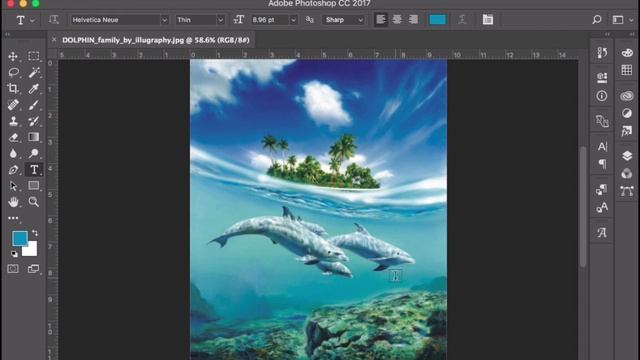Toggle text orientation button
The image size is (640, 360).
[x=53, y=20]
